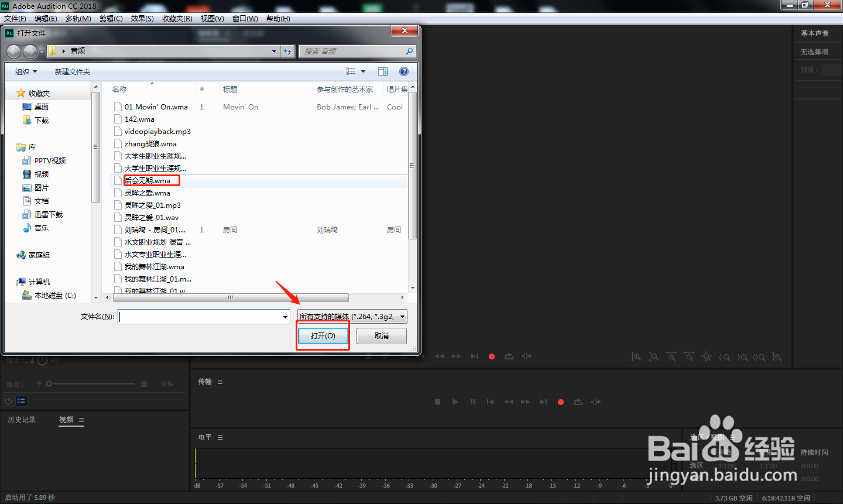Viewport: 843px width, 504px height.
Task: Toggle the effects rack power button
Action: tap(8, 401)
